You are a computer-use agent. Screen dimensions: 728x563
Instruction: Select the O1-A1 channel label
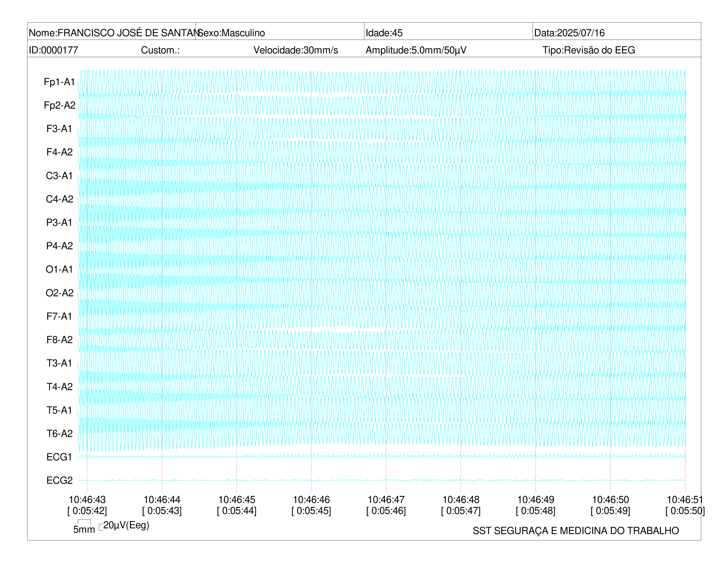coord(59,269)
